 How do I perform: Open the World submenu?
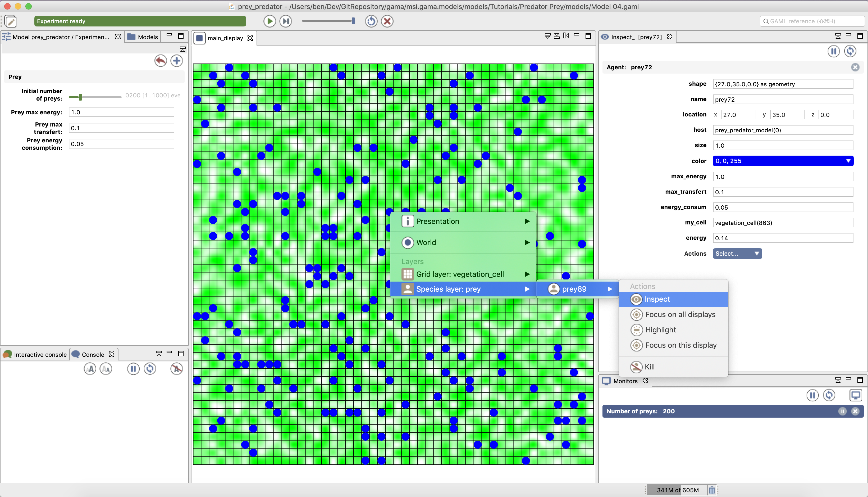[464, 242]
